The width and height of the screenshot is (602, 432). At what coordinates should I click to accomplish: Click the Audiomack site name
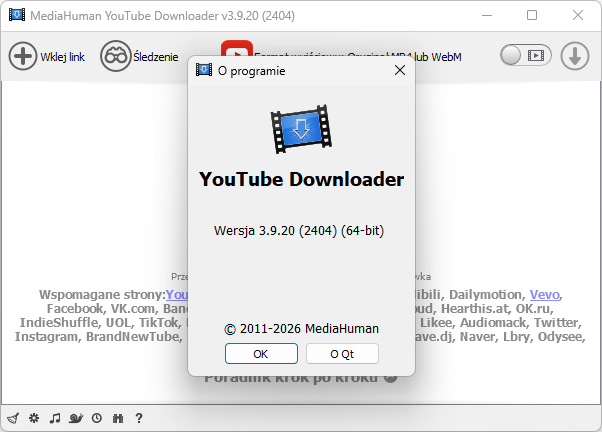(493, 323)
